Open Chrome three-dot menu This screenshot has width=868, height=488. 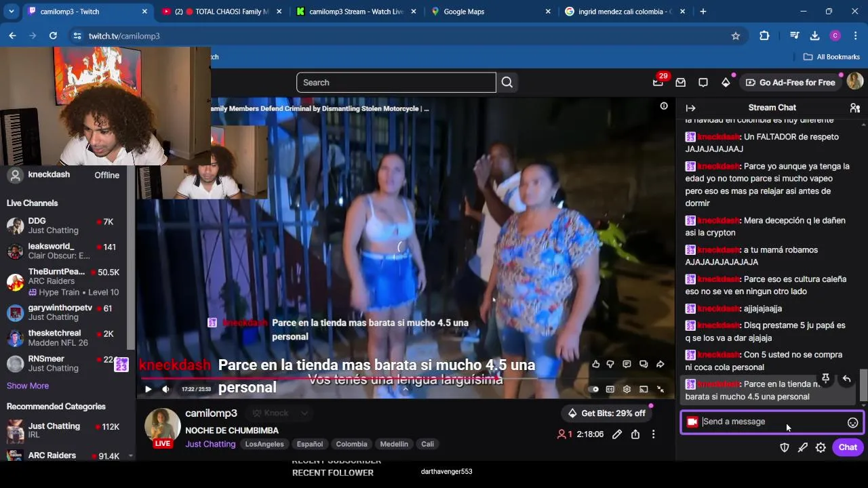tap(854, 36)
